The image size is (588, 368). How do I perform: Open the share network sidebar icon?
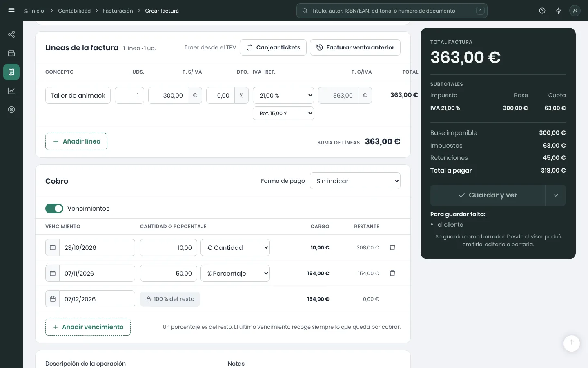coord(11,34)
